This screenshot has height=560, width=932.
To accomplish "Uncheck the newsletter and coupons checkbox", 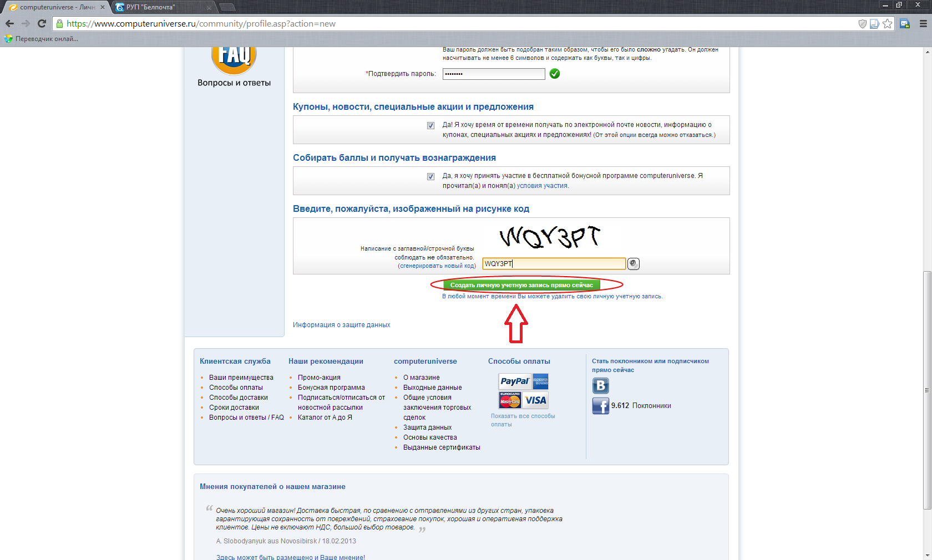I will pyautogui.click(x=430, y=125).
